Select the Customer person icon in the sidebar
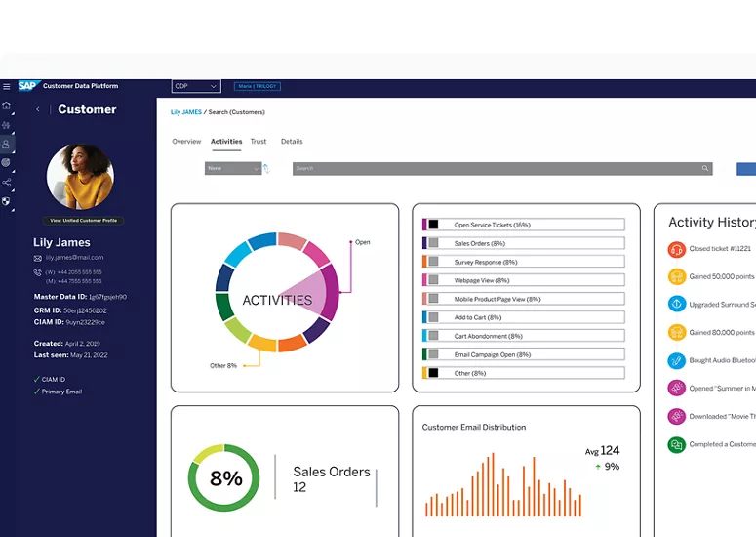756x537 pixels. pyautogui.click(x=7, y=145)
